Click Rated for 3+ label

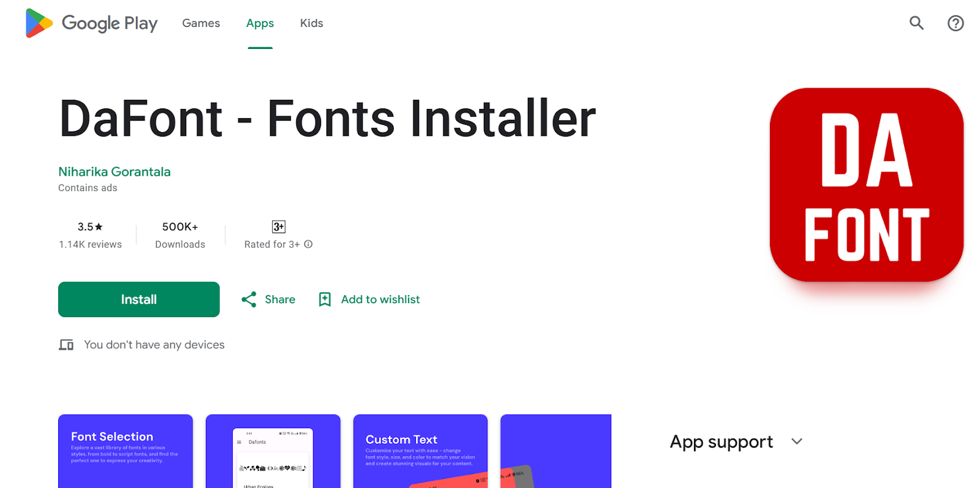(x=272, y=244)
